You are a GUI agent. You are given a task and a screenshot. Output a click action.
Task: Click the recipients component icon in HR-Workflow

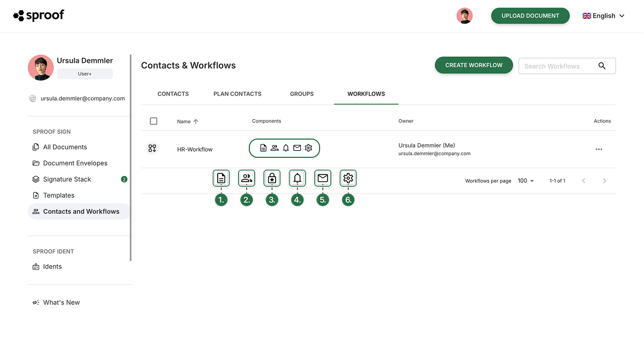click(275, 148)
